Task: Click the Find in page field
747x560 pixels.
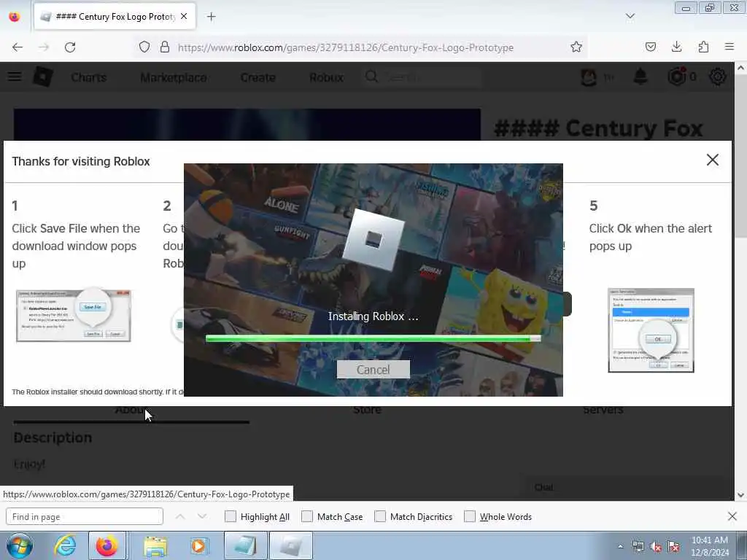Action: 85,517
